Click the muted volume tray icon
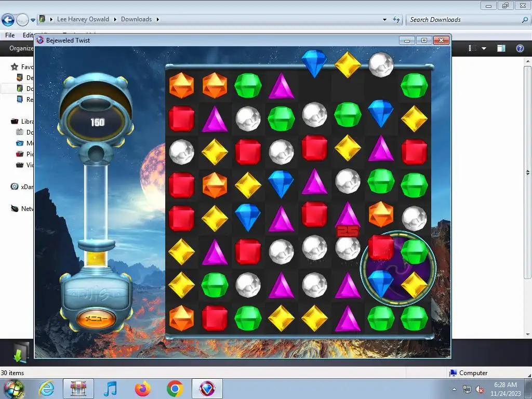532x399 pixels. click(480, 389)
